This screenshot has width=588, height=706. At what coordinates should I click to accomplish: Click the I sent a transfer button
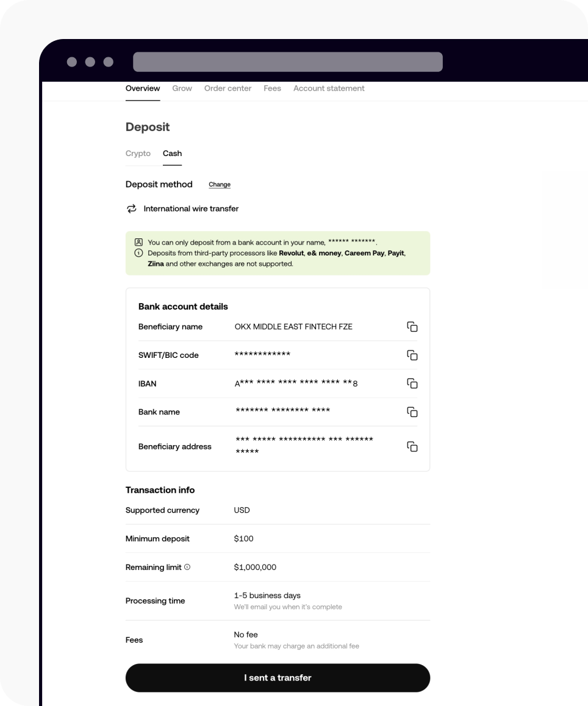point(278,677)
